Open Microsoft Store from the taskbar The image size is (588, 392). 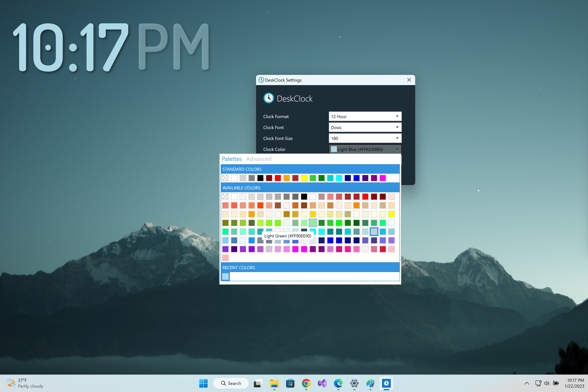tap(290, 383)
